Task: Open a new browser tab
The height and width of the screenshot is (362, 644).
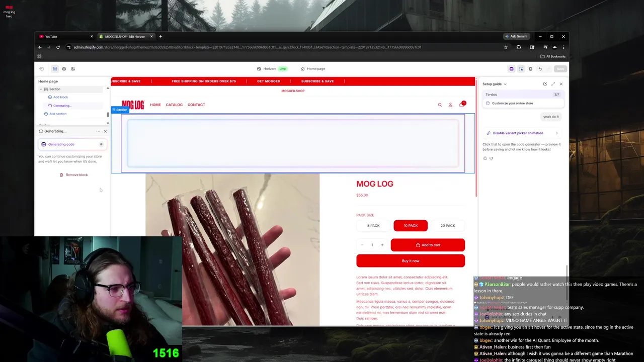Action: [160, 36]
